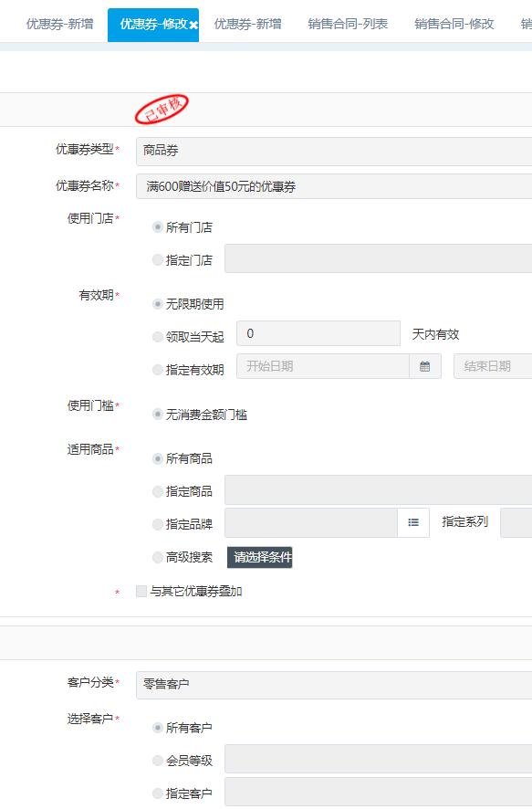The height and width of the screenshot is (809, 532).
Task: Open the 客户分类 dropdown showing 零售客户
Action: click(x=334, y=685)
